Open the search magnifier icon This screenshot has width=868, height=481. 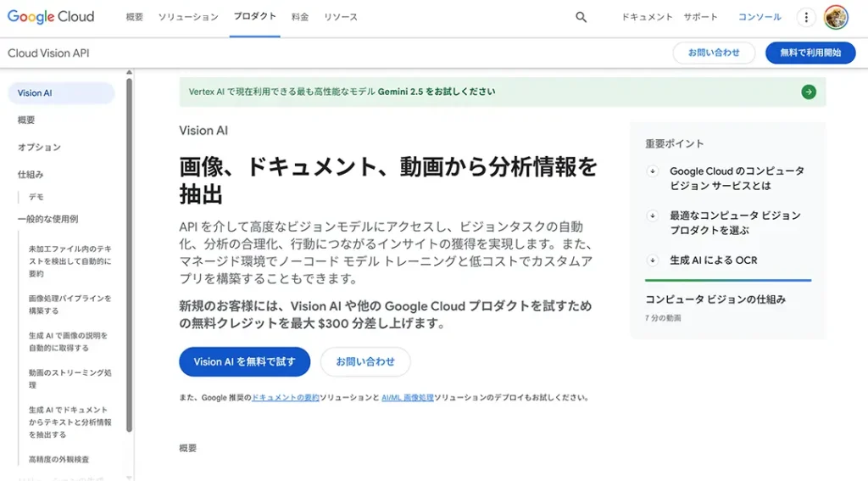581,17
